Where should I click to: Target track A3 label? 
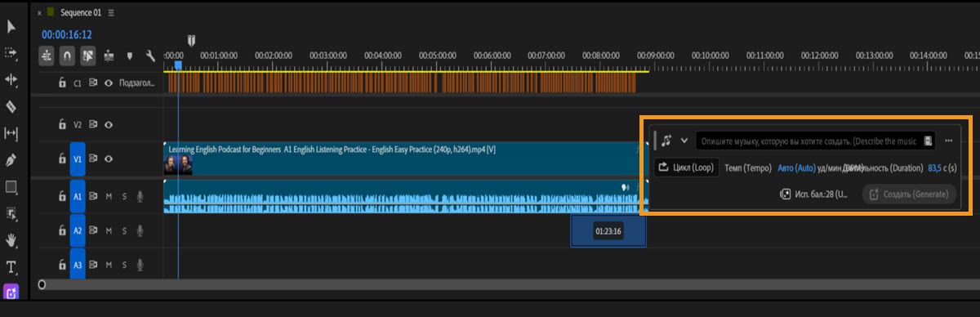point(78,265)
